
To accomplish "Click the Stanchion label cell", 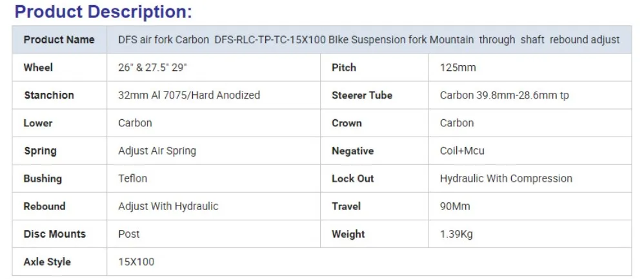I will point(49,95).
